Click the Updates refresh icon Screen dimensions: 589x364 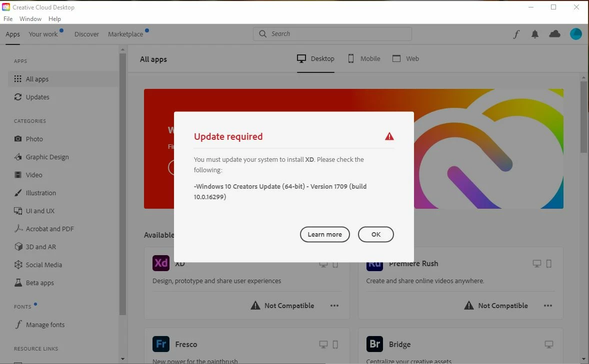(17, 97)
